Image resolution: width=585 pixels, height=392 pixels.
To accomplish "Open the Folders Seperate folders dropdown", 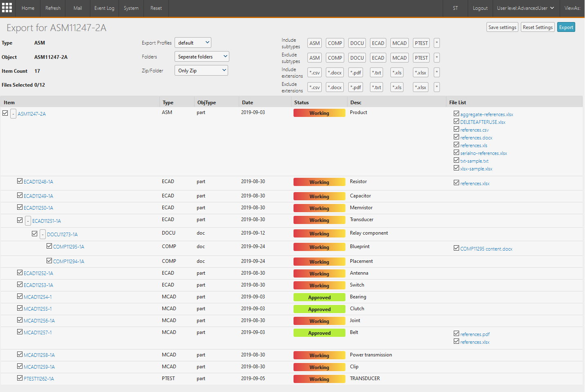I will (202, 56).
